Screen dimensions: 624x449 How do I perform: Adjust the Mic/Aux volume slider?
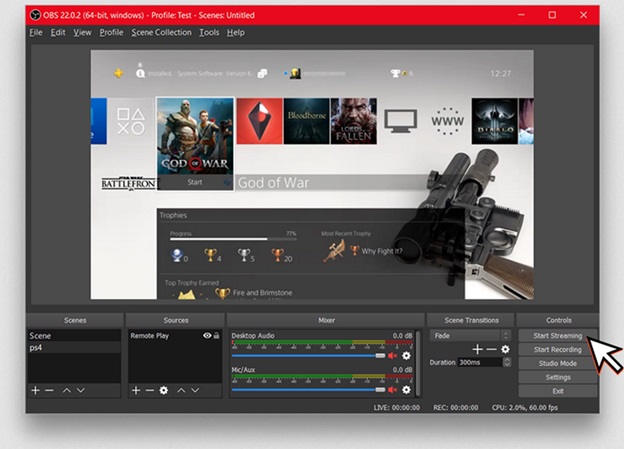(309, 390)
